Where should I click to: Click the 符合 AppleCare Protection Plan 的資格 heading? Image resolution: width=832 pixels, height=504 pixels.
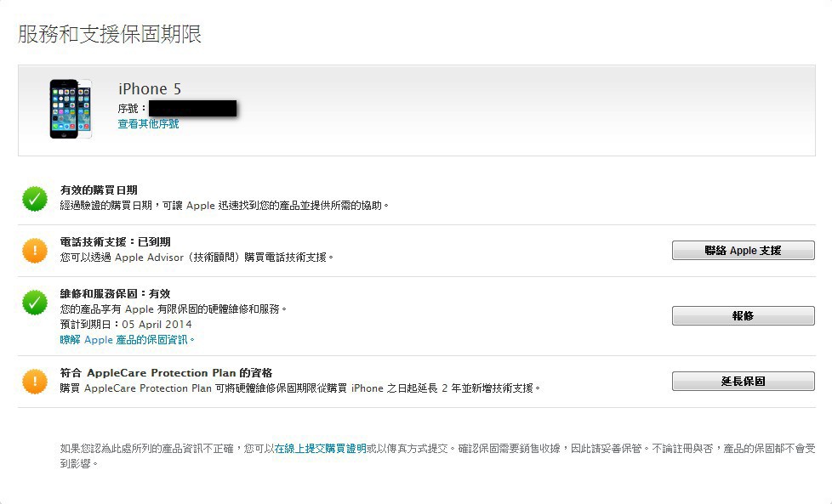tap(166, 372)
